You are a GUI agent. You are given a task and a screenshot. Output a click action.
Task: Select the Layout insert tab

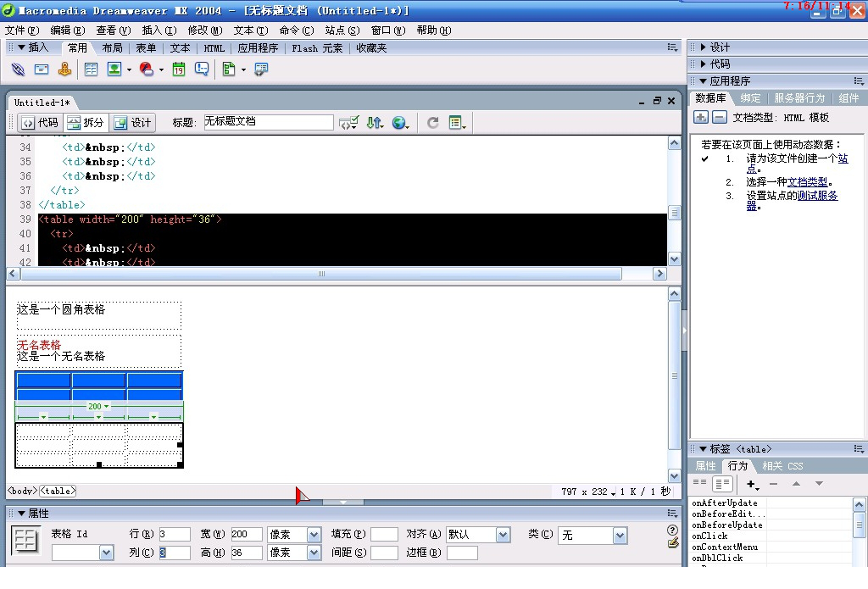point(112,48)
